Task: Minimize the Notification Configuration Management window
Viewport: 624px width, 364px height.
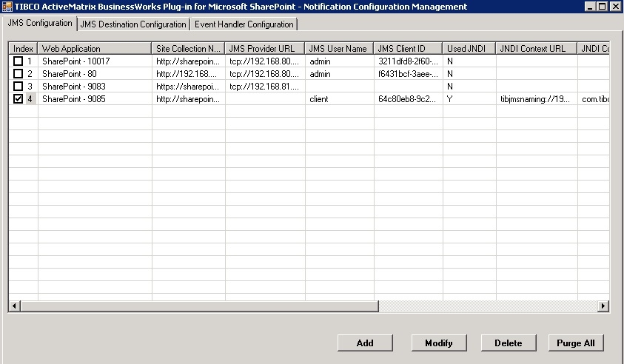Action: coord(590,7)
